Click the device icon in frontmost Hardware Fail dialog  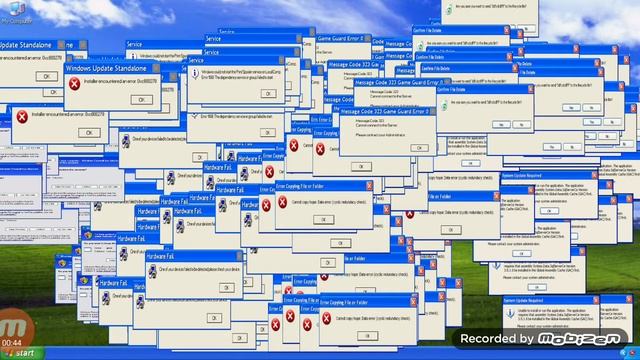(152, 271)
